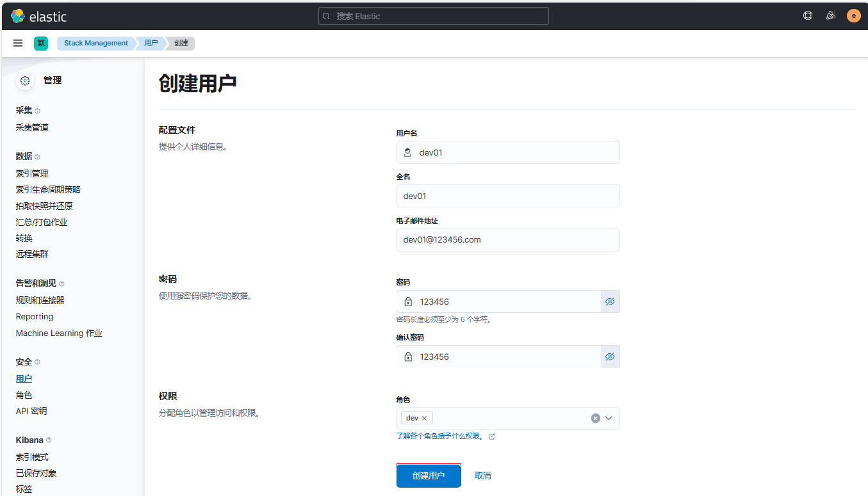Viewport: 868px width, 496px height.
Task: Open the newsfeed celebration icon
Action: [831, 16]
